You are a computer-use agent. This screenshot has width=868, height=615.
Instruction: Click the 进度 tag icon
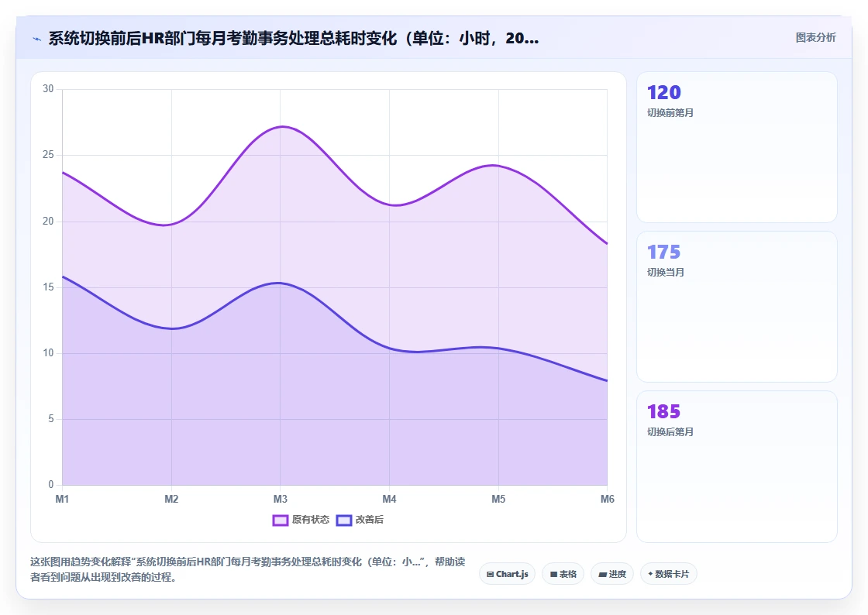click(x=602, y=575)
